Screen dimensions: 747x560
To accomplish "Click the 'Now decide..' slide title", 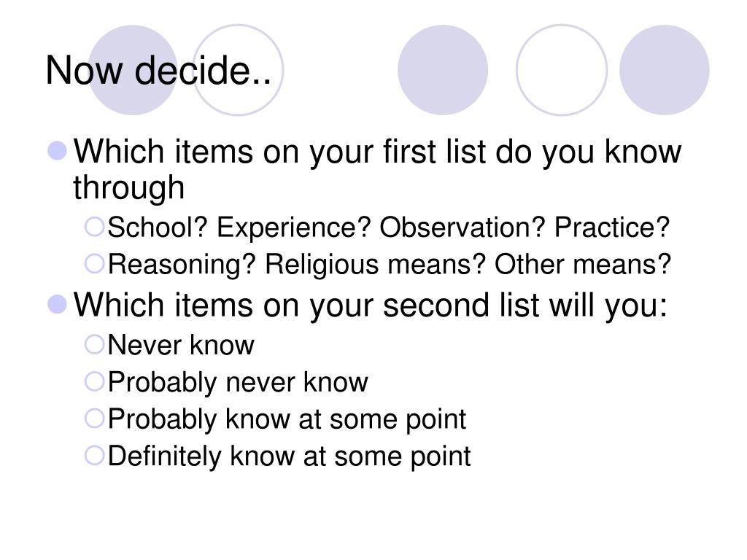I will [158, 71].
